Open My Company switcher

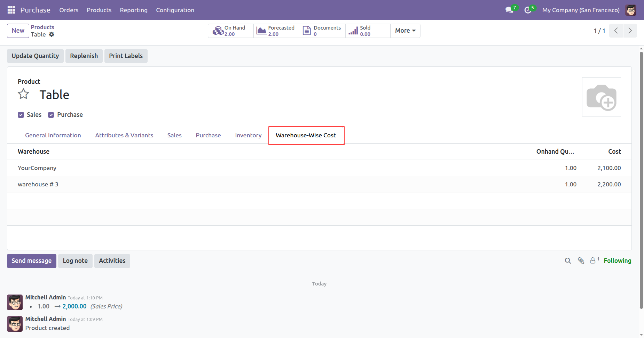tap(581, 10)
